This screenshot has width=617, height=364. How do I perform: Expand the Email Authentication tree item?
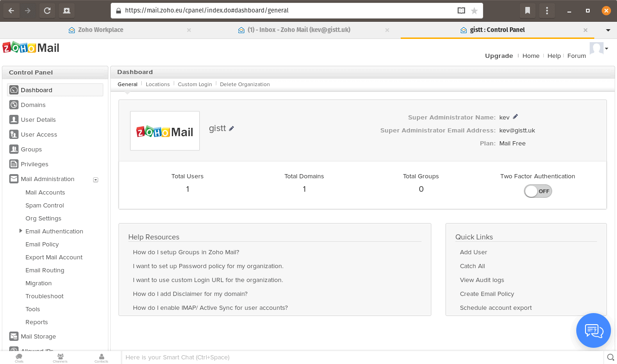(x=21, y=231)
